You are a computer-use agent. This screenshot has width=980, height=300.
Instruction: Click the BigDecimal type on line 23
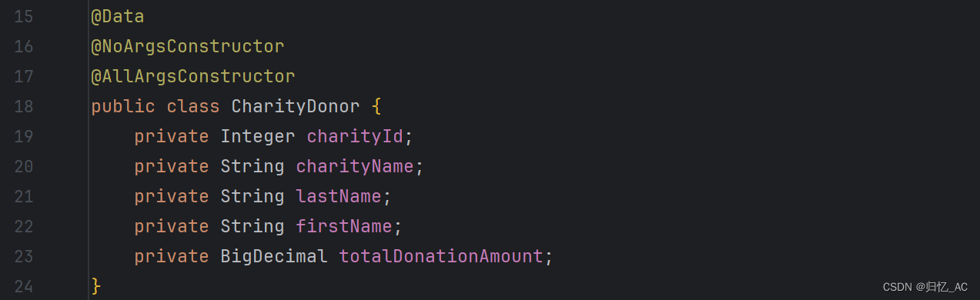click(x=274, y=256)
